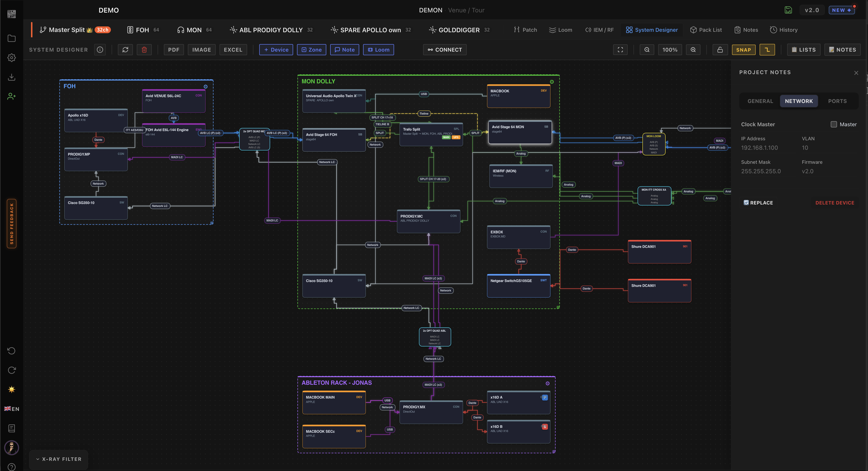
Task: Click the fit-to-screen icon
Action: [620, 50]
